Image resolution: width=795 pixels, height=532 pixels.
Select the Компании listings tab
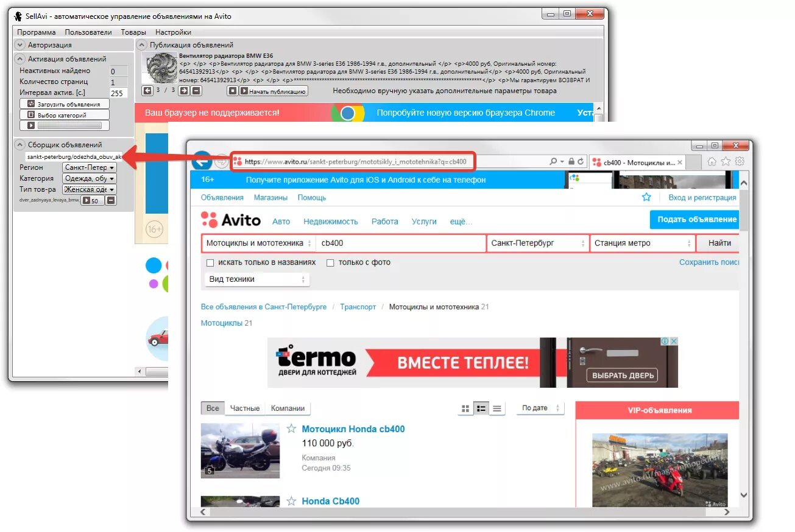coord(288,408)
